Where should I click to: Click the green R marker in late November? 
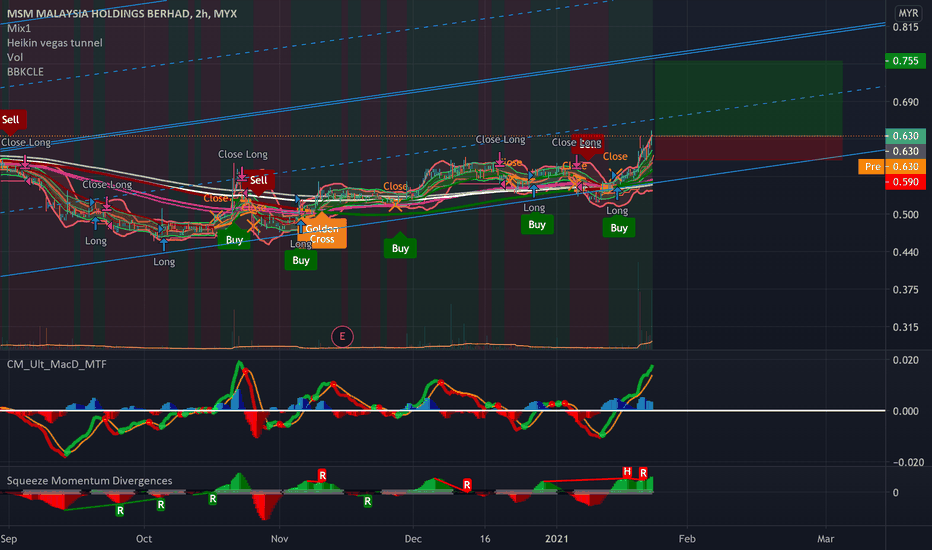pyautogui.click(x=367, y=501)
